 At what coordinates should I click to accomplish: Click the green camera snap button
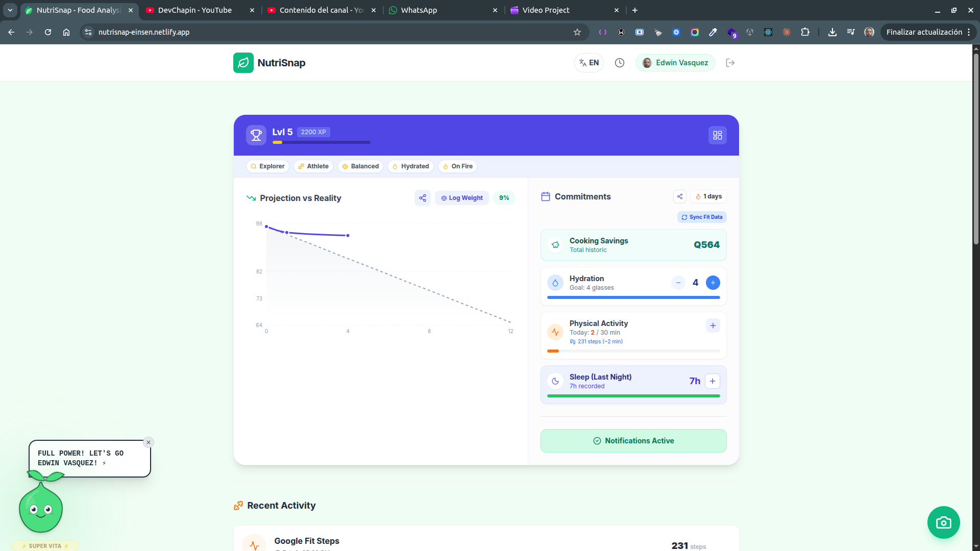(943, 522)
